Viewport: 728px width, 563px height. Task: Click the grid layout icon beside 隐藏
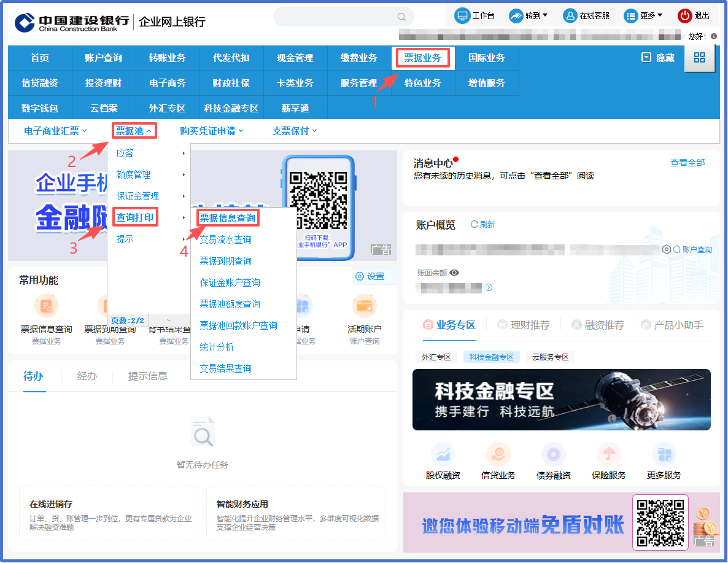699,58
